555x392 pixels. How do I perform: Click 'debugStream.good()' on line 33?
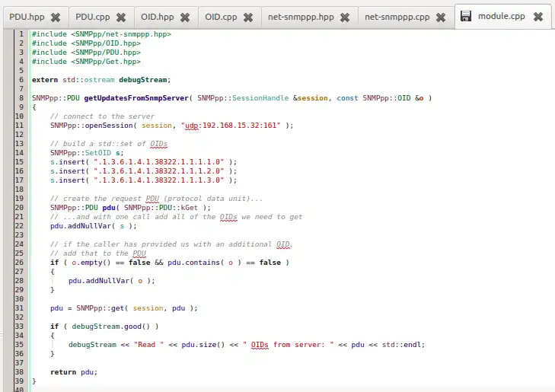click(111, 327)
